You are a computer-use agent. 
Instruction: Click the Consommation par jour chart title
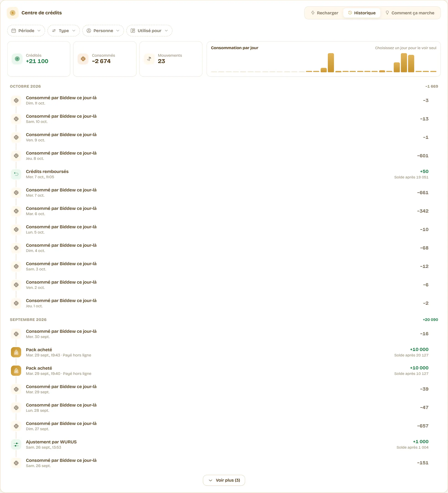pos(234,48)
